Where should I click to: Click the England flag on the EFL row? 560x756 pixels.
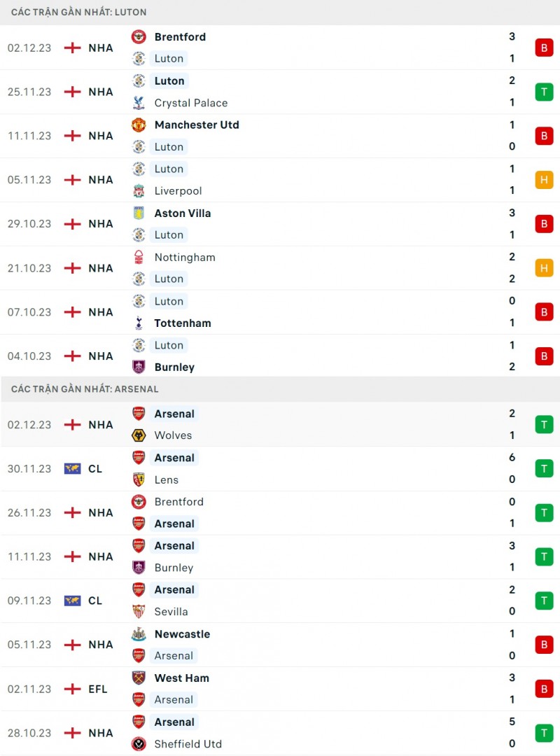coord(72,689)
